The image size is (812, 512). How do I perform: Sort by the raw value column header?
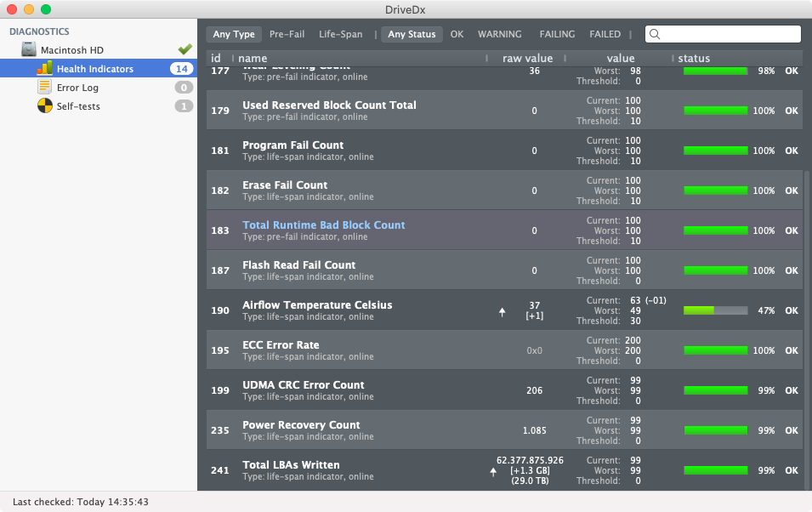[526, 58]
